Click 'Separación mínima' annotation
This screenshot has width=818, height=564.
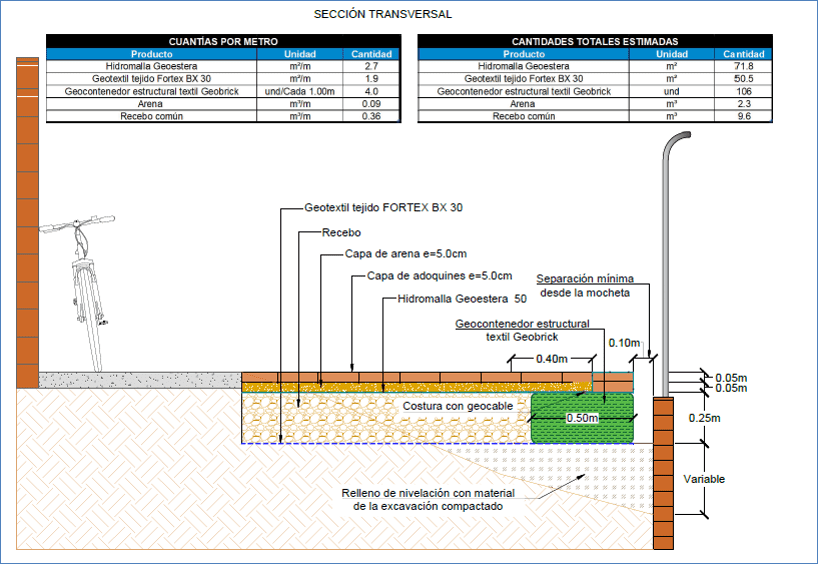point(585,279)
